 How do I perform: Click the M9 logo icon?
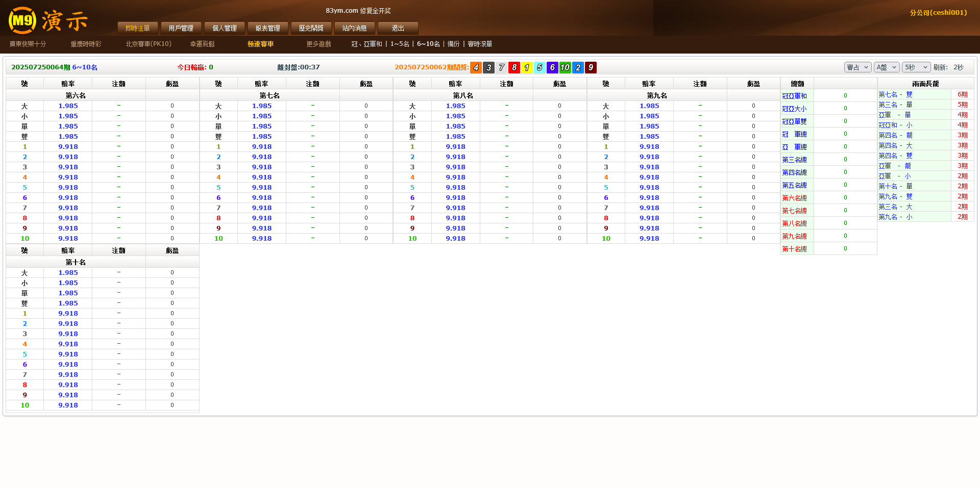pyautogui.click(x=22, y=20)
